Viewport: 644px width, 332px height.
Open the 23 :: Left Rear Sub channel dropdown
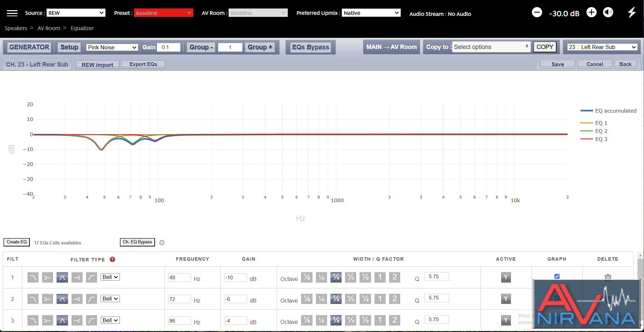tap(602, 47)
